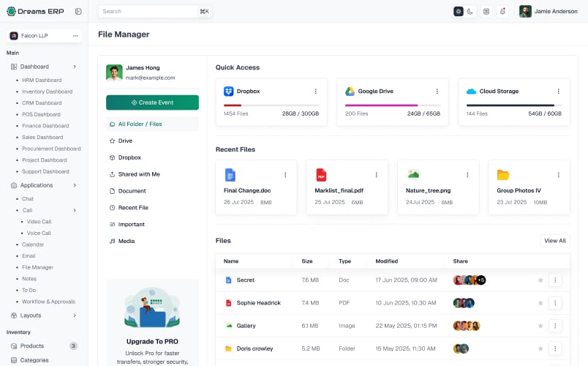Screen dimensions: 588x366
Task: Expand the Layouts sidebar item
Action: click(x=44, y=315)
